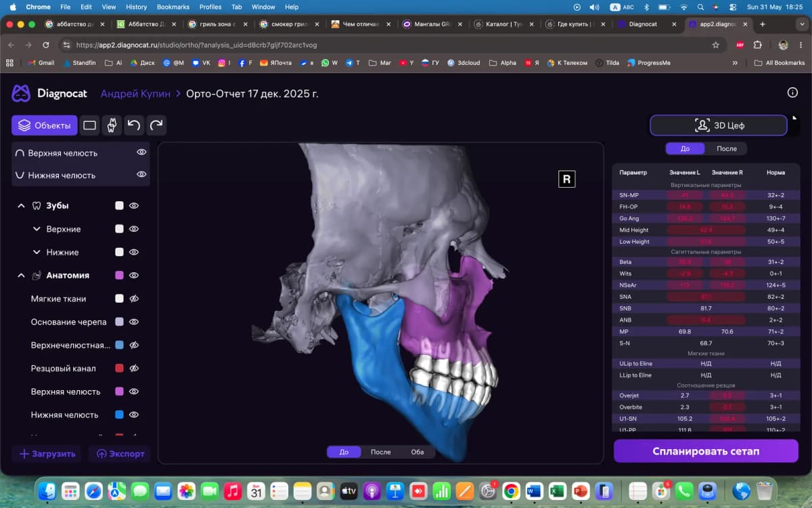Image resolution: width=812 pixels, height=508 pixels.
Task: Click the Загрузить upload button
Action: pos(47,454)
